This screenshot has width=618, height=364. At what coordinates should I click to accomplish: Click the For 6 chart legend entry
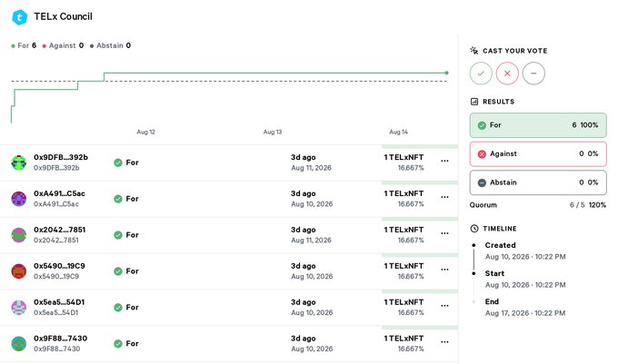(24, 45)
